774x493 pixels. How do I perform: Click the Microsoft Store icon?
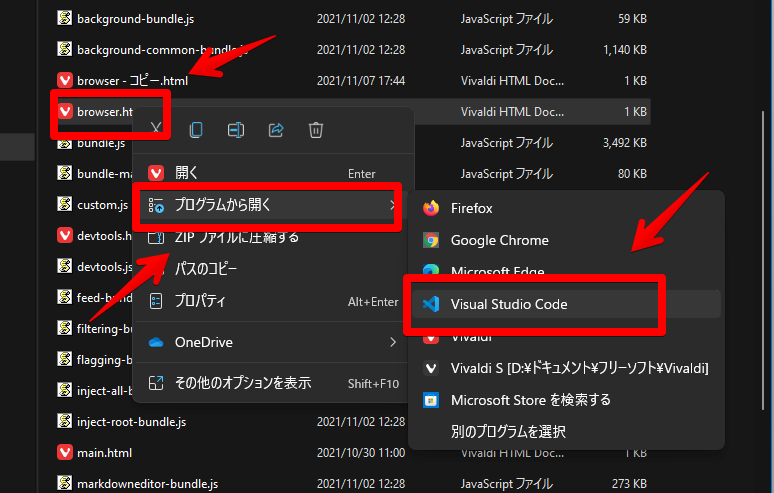pos(431,400)
